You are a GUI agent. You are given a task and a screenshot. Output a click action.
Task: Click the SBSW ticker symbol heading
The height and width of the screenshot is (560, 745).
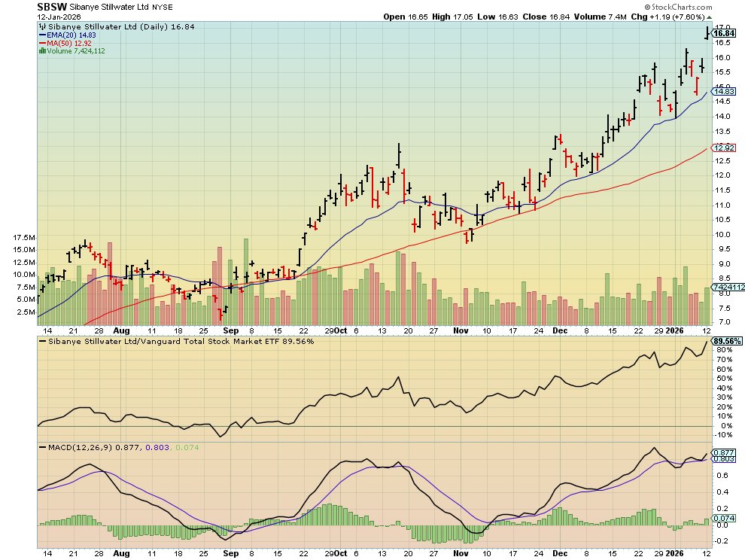[52, 7]
